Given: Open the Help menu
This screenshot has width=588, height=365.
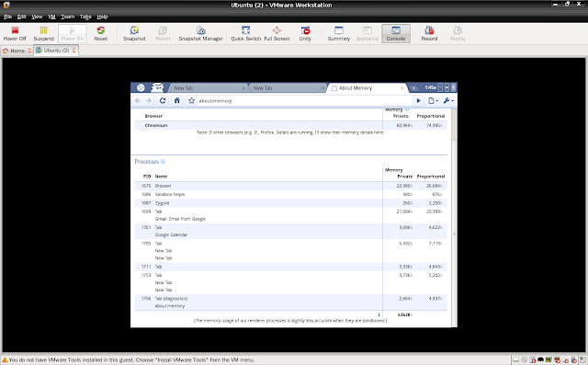Looking at the screenshot, I should tap(102, 17).
